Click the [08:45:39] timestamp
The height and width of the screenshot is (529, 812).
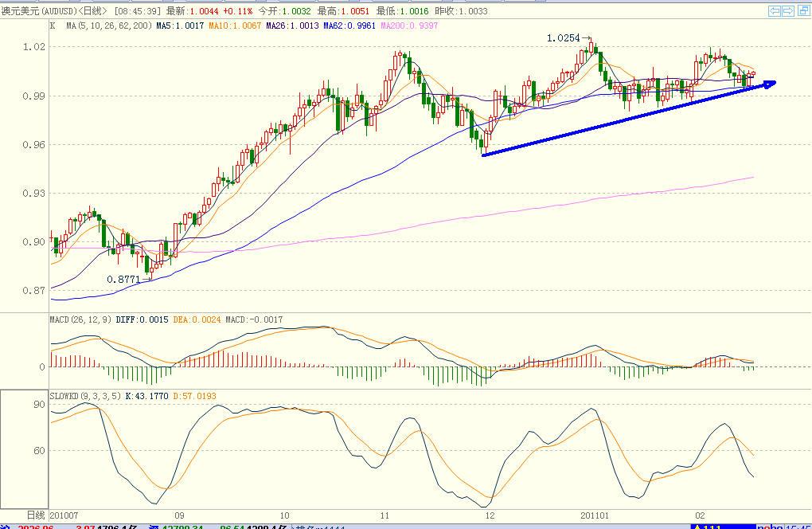(138, 11)
